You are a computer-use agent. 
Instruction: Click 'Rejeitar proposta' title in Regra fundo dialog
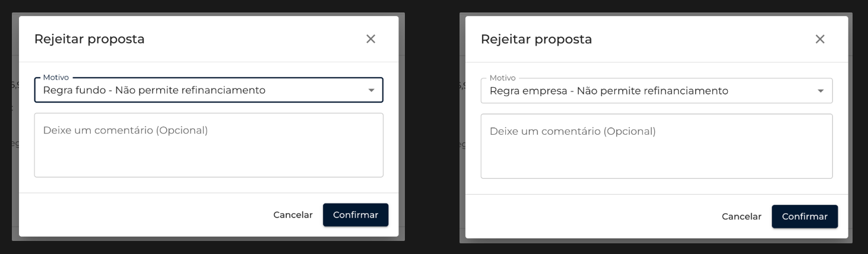click(90, 39)
